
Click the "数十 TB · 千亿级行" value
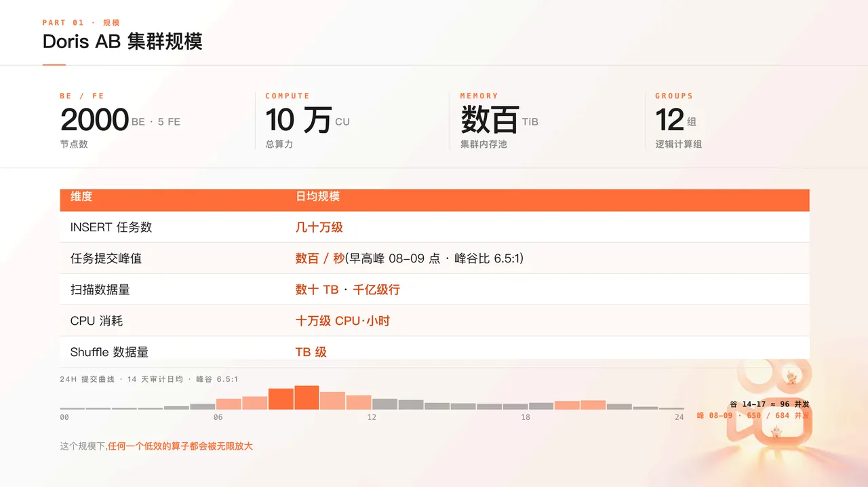[x=348, y=290]
